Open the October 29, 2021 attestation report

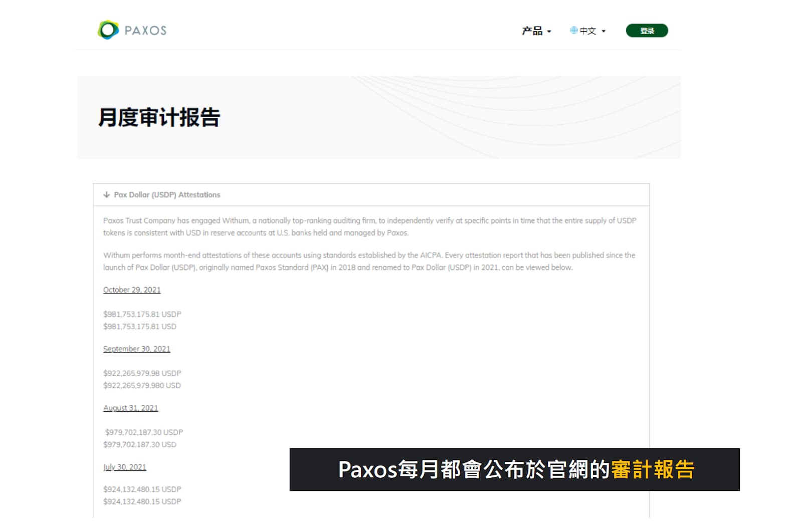[x=132, y=290]
